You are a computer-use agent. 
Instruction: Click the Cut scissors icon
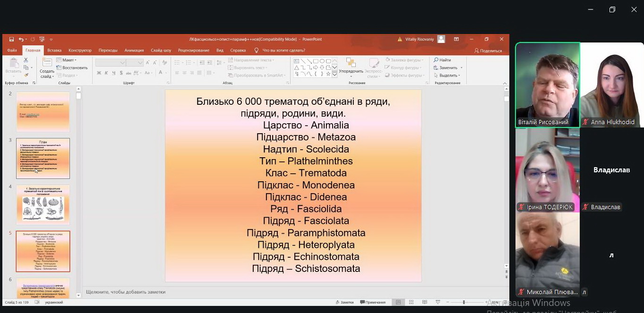point(26,60)
